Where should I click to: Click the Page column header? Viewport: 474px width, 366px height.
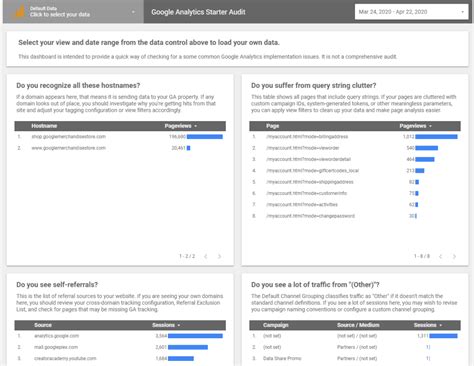(272, 126)
